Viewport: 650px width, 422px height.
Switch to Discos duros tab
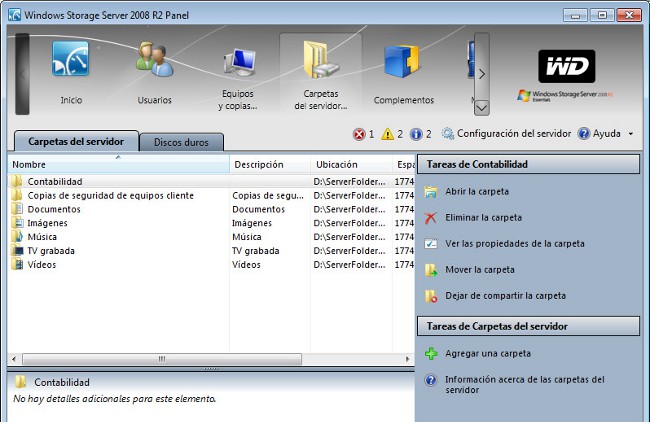(182, 142)
